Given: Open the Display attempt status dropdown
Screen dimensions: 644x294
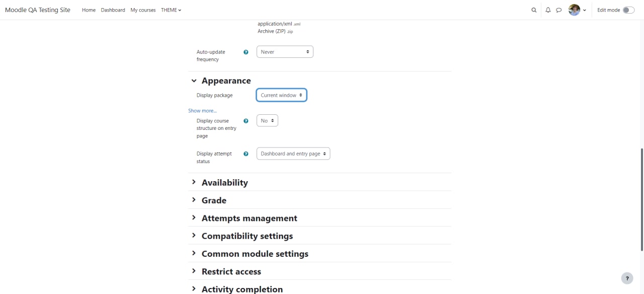Looking at the screenshot, I should pos(293,154).
